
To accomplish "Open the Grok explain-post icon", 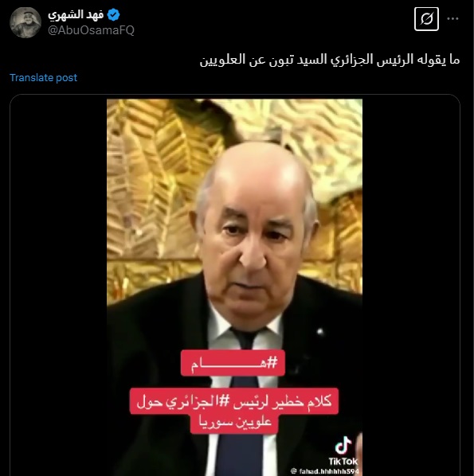I will (426, 19).
